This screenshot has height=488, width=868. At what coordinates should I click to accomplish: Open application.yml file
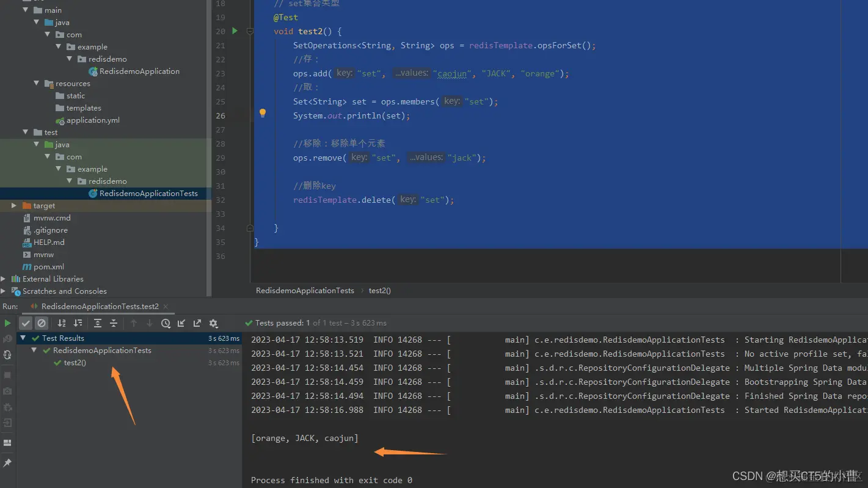[x=93, y=120]
